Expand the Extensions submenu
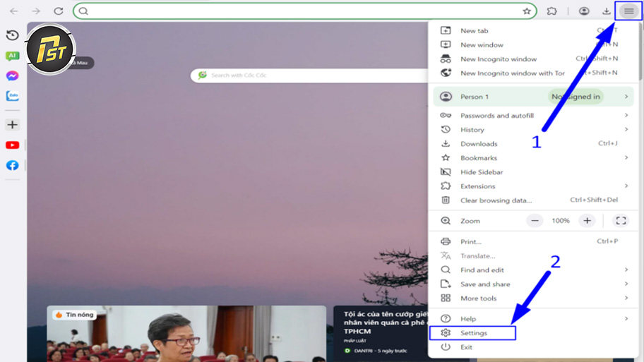The width and height of the screenshot is (644, 362). (533, 186)
